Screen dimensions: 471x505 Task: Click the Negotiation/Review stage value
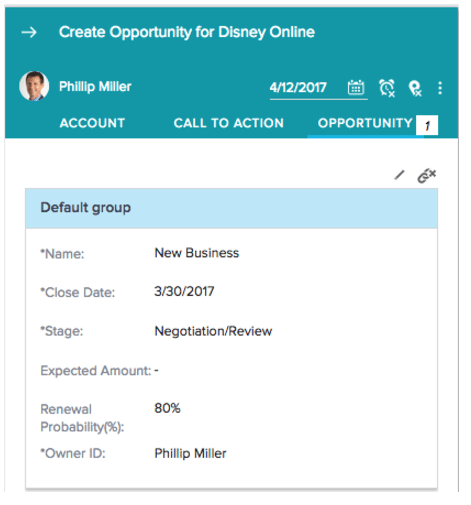[x=213, y=331]
